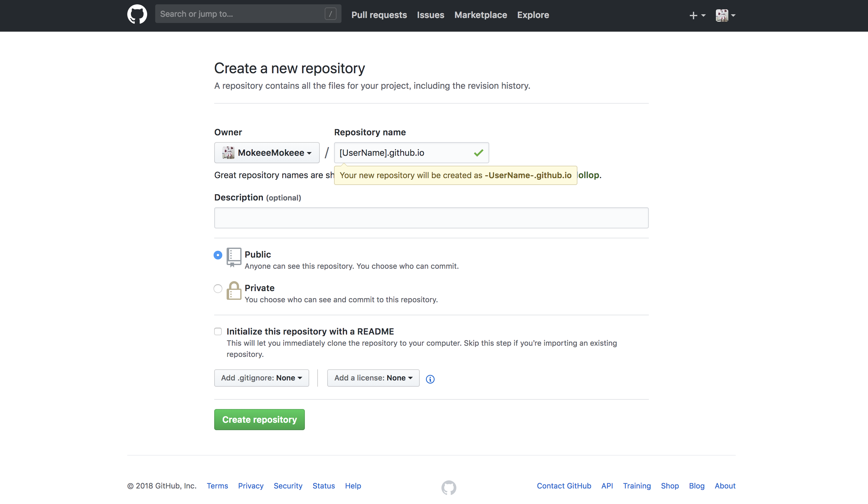
Task: Open the Add a license dropdown
Action: (373, 378)
